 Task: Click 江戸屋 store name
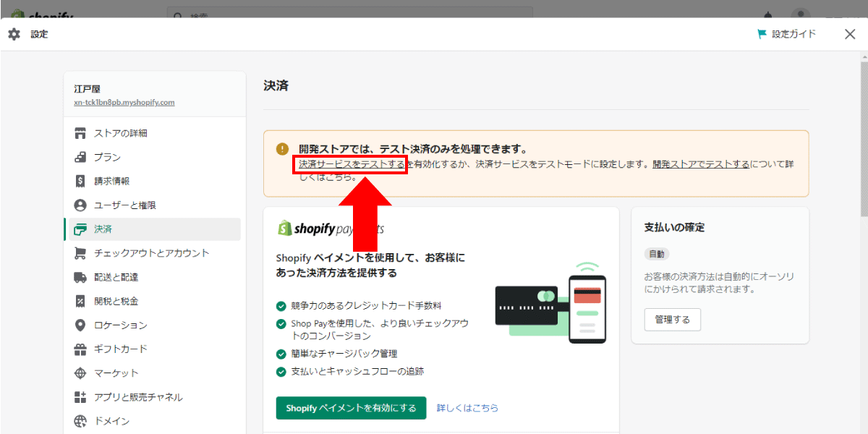point(87,89)
